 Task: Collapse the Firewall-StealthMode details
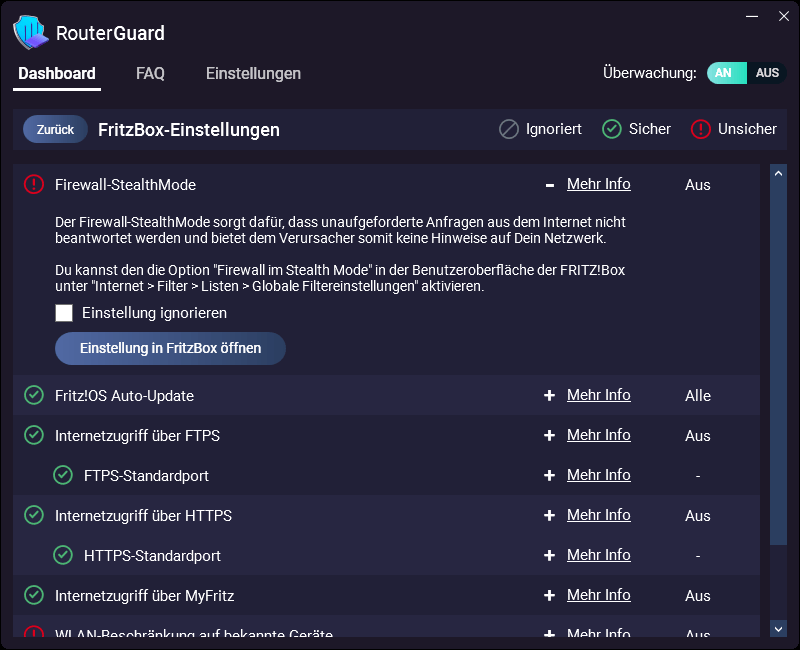tap(549, 185)
